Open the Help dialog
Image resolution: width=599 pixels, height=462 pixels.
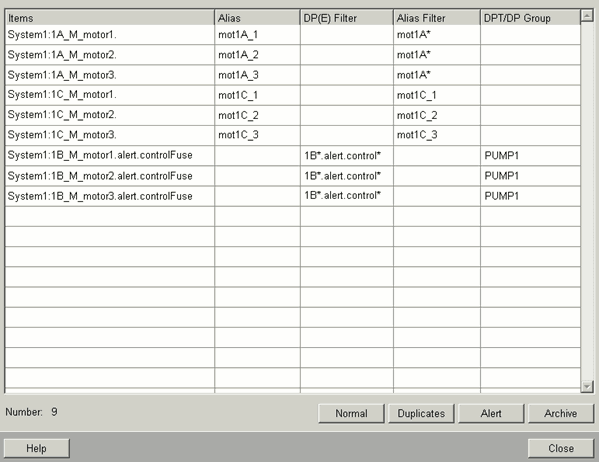point(37,448)
